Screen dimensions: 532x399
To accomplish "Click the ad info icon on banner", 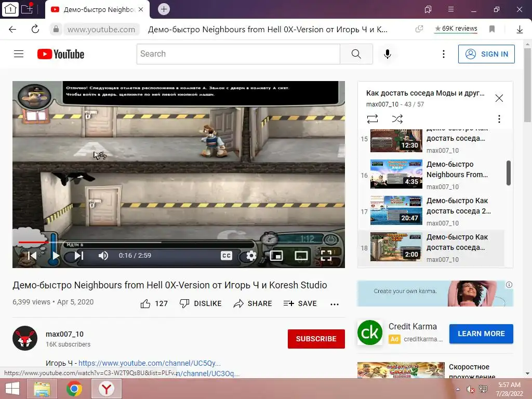I will point(509,285).
